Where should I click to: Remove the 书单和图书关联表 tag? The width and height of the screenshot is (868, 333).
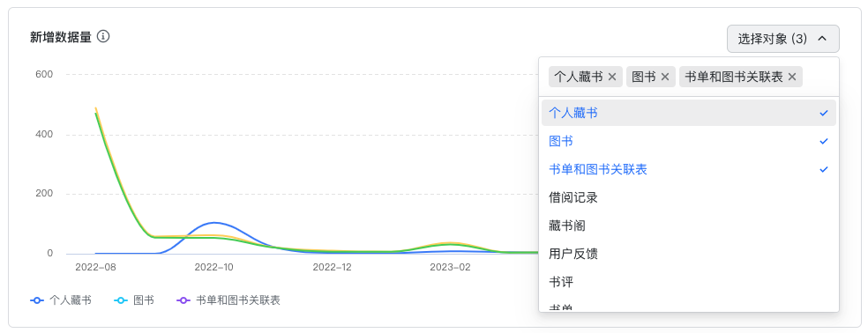[x=791, y=77]
